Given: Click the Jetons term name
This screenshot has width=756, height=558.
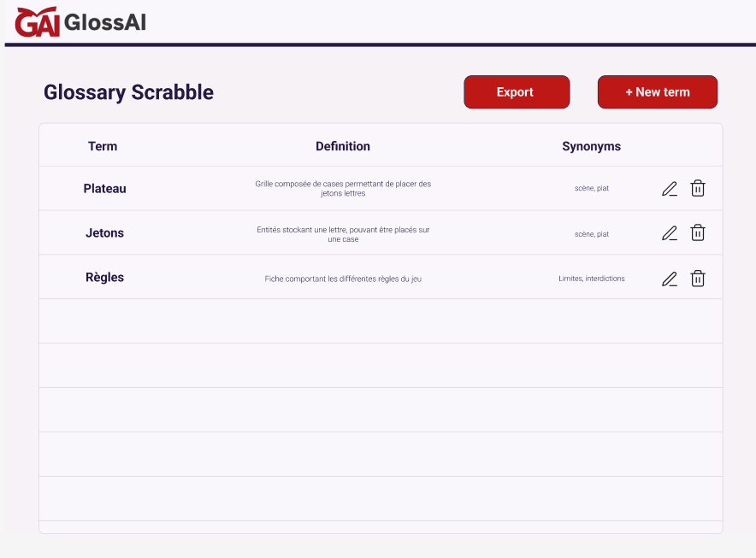Looking at the screenshot, I should click(x=104, y=233).
